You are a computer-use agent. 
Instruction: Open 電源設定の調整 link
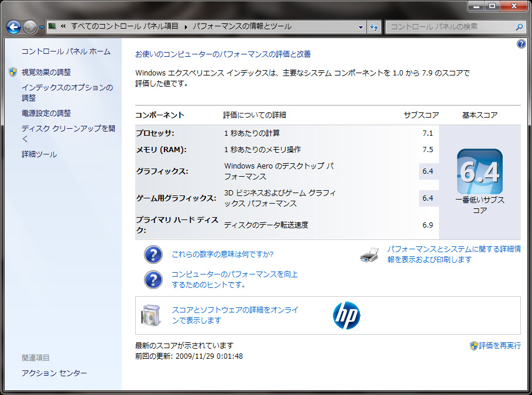[x=46, y=114]
